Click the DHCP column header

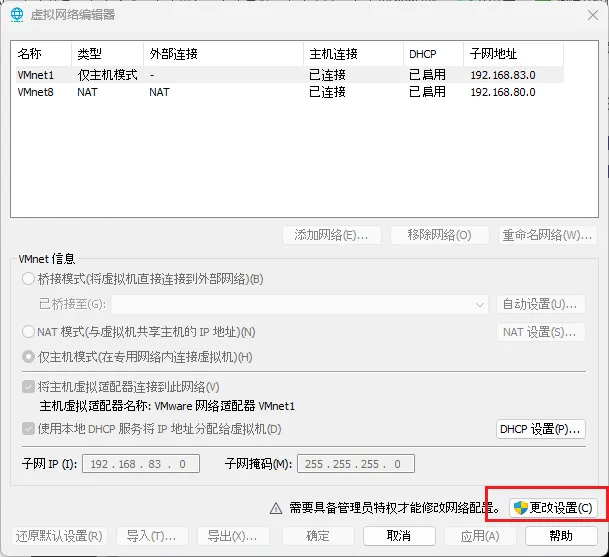click(x=434, y=54)
